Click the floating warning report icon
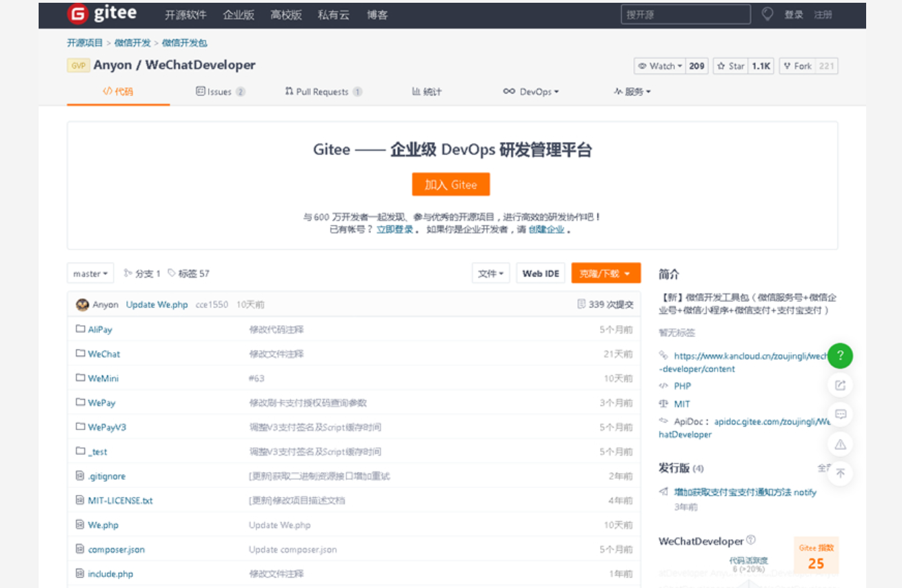The image size is (902, 588). click(840, 445)
